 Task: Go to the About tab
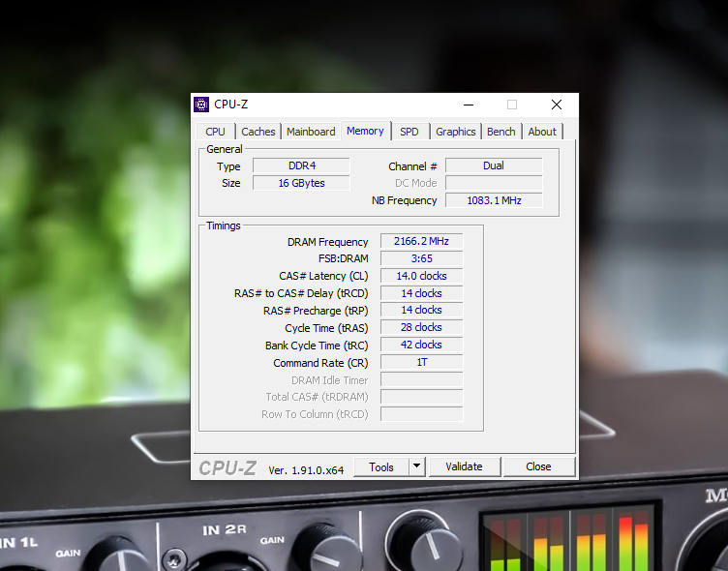tap(542, 132)
